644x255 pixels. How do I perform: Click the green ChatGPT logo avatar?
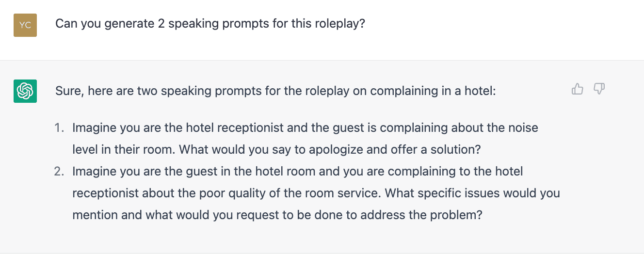(x=25, y=91)
